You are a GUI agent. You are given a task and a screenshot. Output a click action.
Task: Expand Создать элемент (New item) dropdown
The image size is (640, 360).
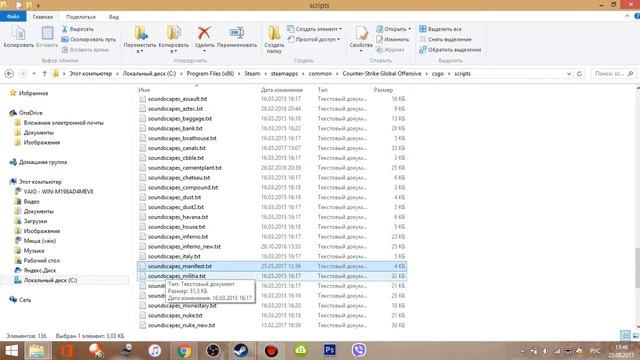click(x=314, y=29)
